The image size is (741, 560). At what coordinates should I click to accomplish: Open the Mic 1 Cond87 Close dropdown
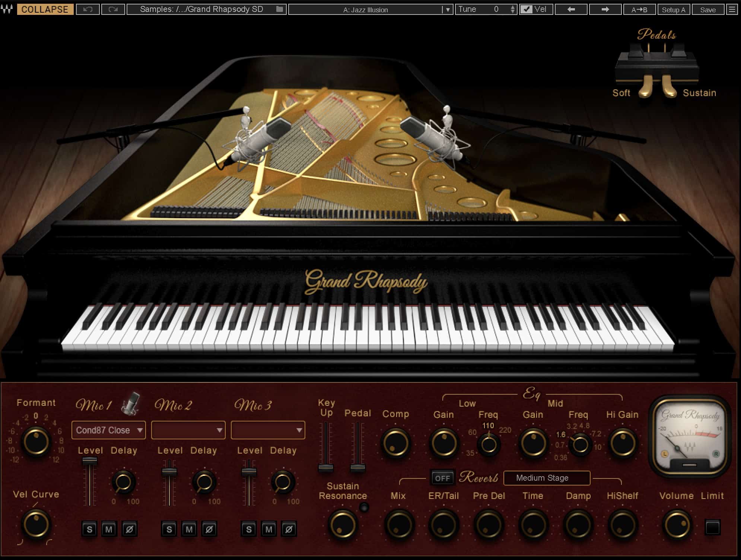[108, 430]
